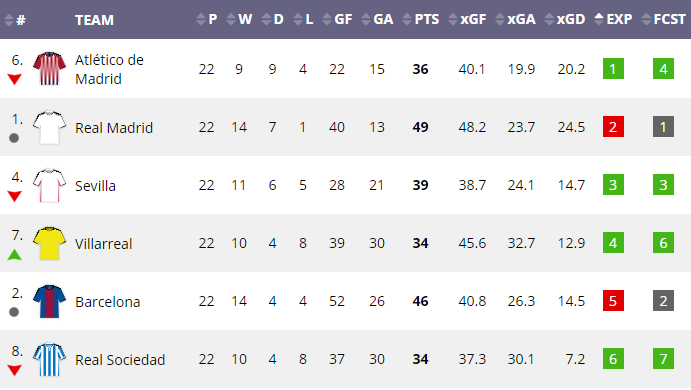Click the Sevilla jersey icon
The height and width of the screenshot is (390, 691).
(x=49, y=185)
